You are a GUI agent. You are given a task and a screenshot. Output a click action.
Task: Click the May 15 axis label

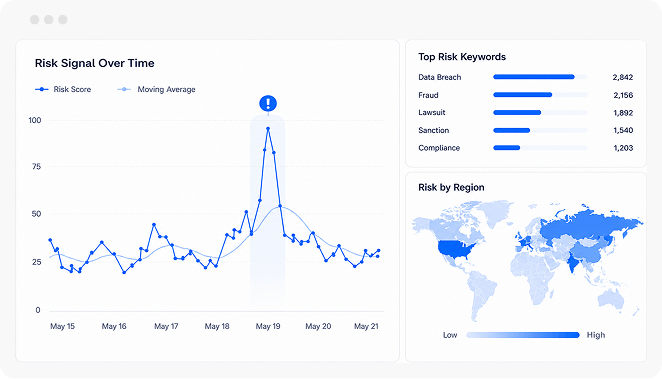click(62, 326)
